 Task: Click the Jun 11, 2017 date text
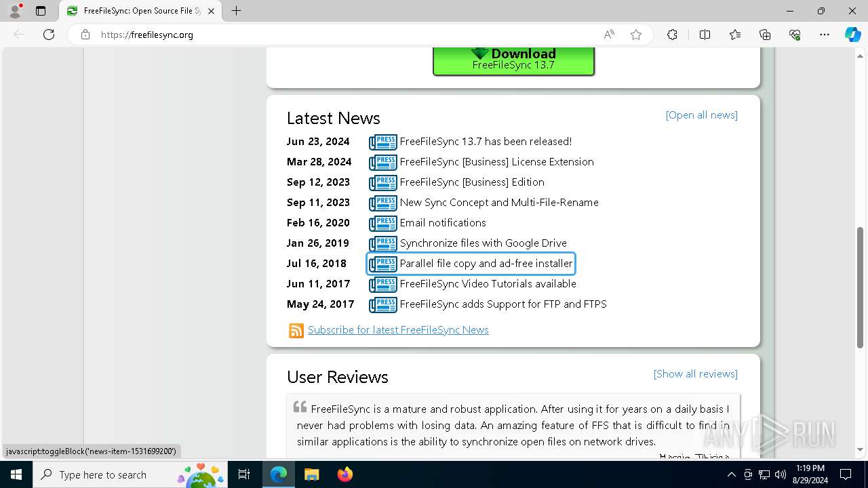pyautogui.click(x=318, y=283)
